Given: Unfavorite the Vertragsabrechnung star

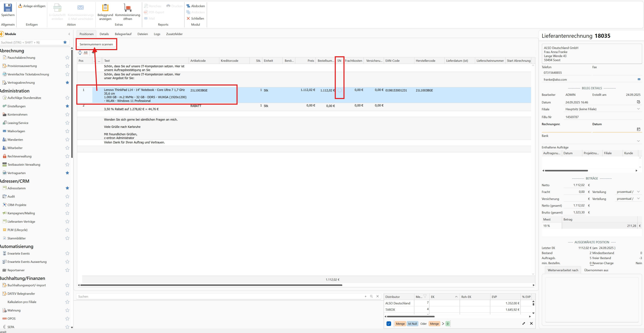Looking at the screenshot, I should click(67, 83).
